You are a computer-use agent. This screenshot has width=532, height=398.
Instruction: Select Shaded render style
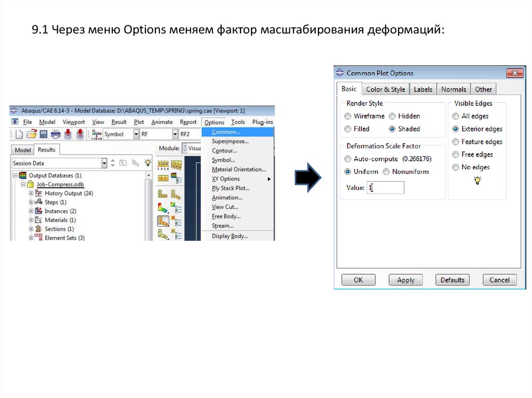pyautogui.click(x=392, y=129)
